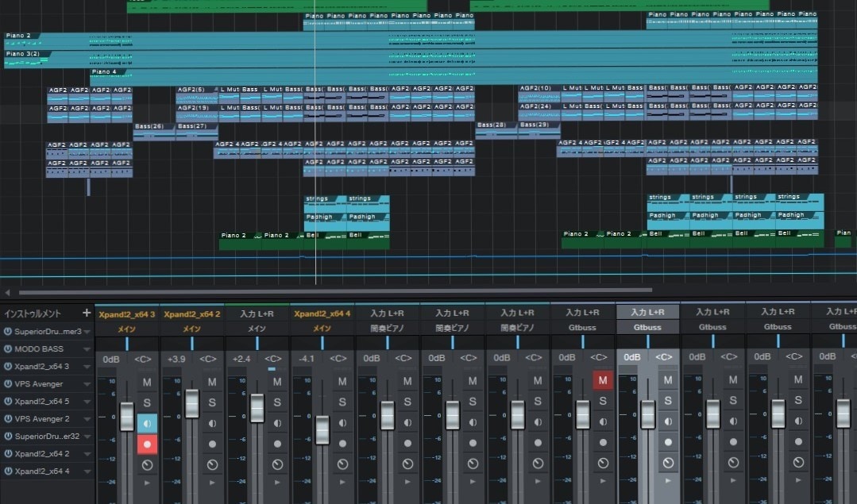857x504 pixels.
Task: Mute the Xpand!2_x64 3 mixer channel
Action: [x=146, y=383]
